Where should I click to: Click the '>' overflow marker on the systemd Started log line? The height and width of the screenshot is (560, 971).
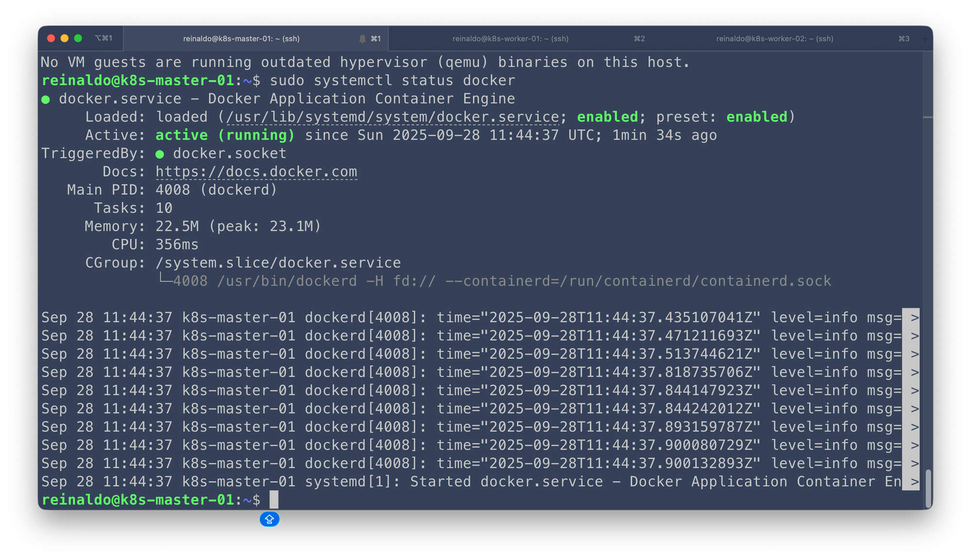(x=914, y=482)
